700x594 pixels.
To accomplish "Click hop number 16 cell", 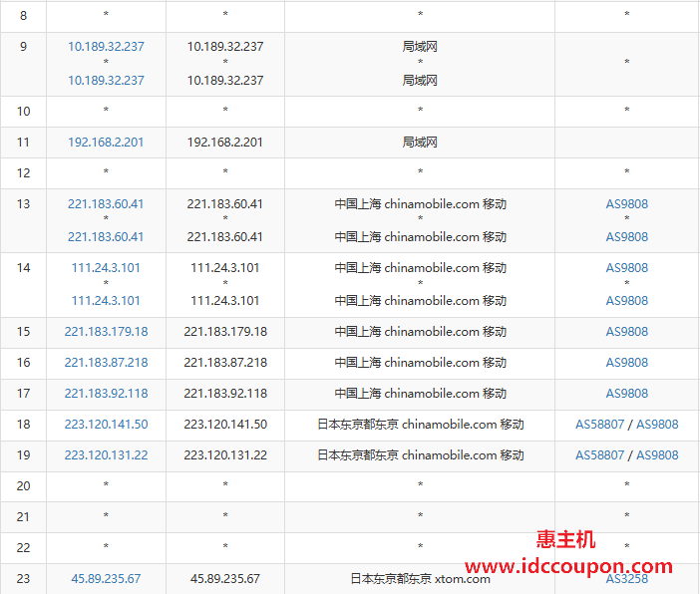I will [23, 363].
